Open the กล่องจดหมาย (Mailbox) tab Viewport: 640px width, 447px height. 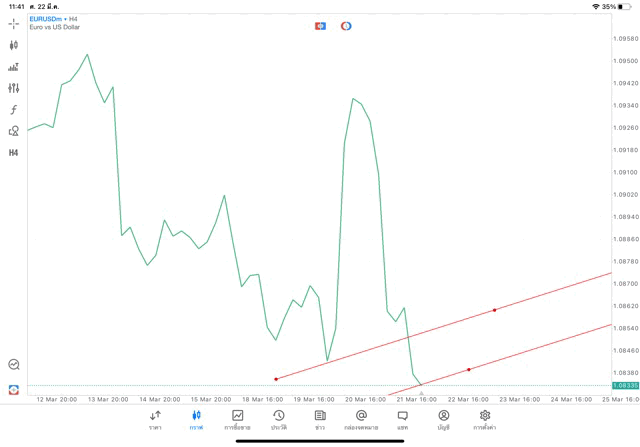pyautogui.click(x=361, y=420)
